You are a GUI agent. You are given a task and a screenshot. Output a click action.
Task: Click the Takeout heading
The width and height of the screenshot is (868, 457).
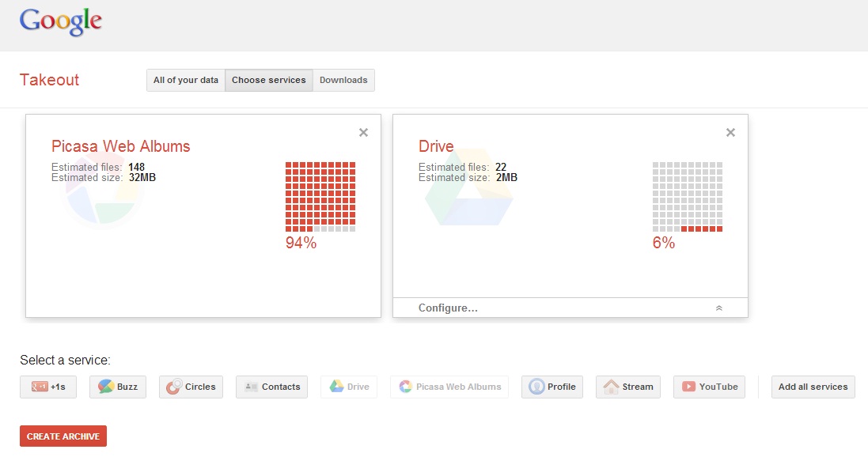(49, 80)
